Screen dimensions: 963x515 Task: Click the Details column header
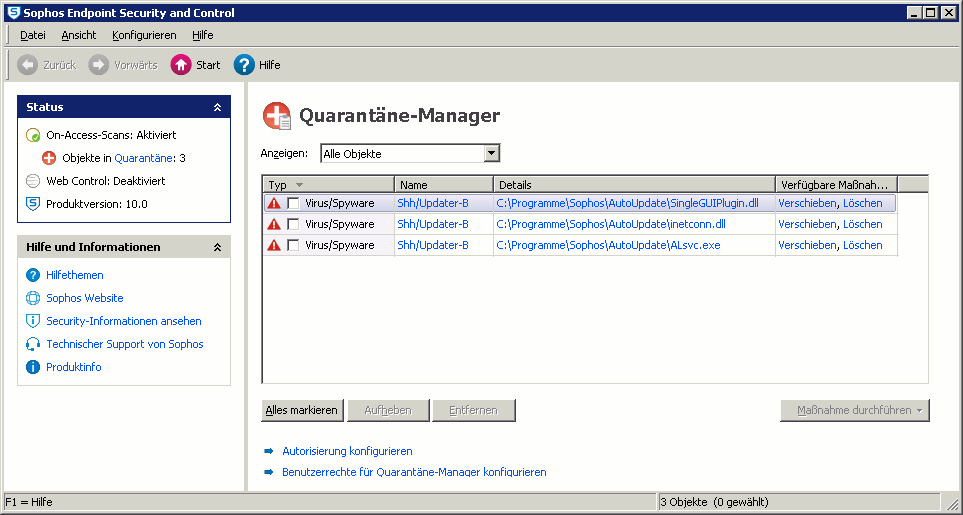coord(634,185)
